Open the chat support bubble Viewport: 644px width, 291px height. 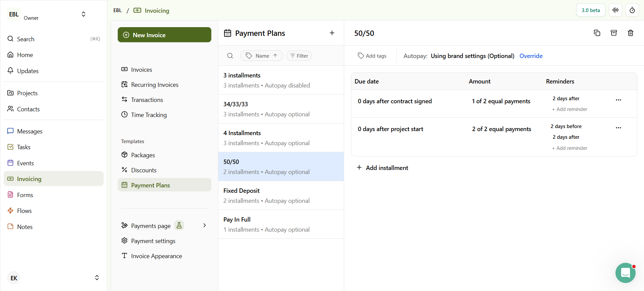tap(626, 273)
